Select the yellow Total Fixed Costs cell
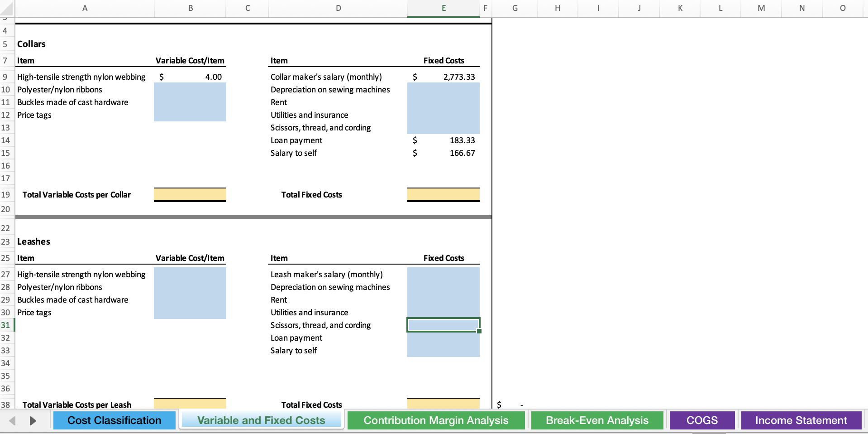Screen dimensions: 868x434 click(x=443, y=194)
